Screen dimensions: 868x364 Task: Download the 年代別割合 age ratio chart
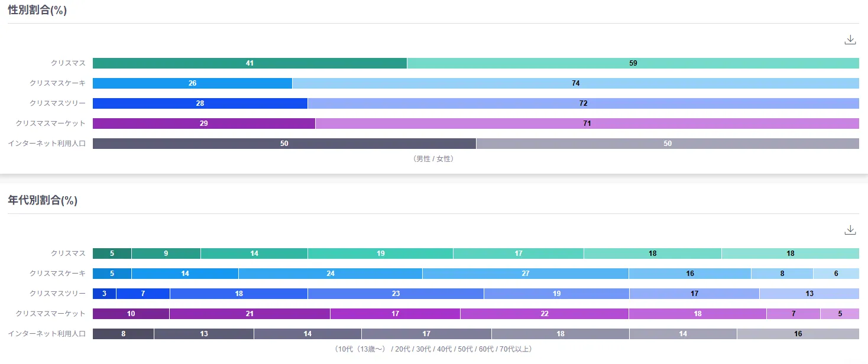(850, 230)
